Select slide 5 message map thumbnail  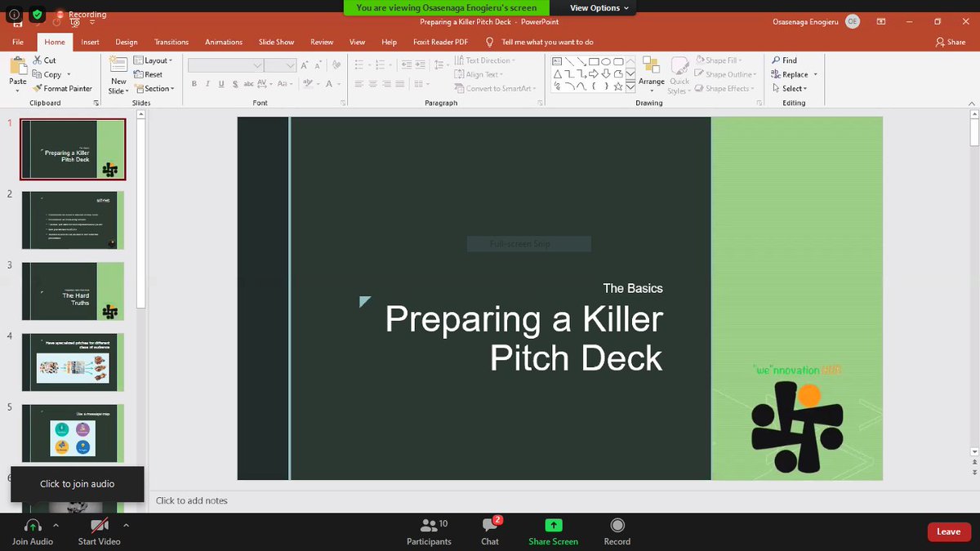[73, 433]
